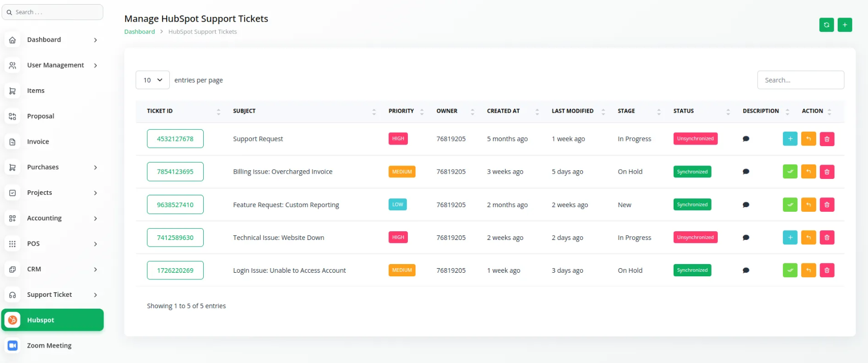Open Support Ticket sidebar menu
Screen dimensions: 868x363
(52, 295)
